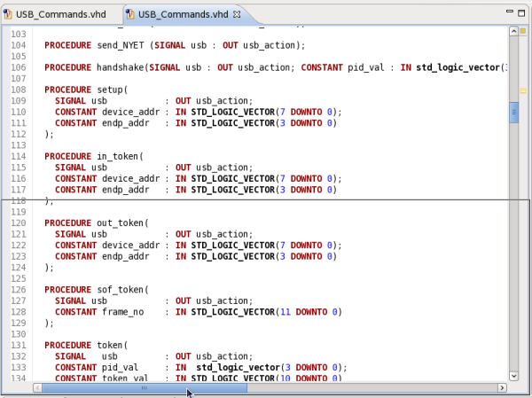Click the vertical scrollbar down arrow

coord(513,376)
